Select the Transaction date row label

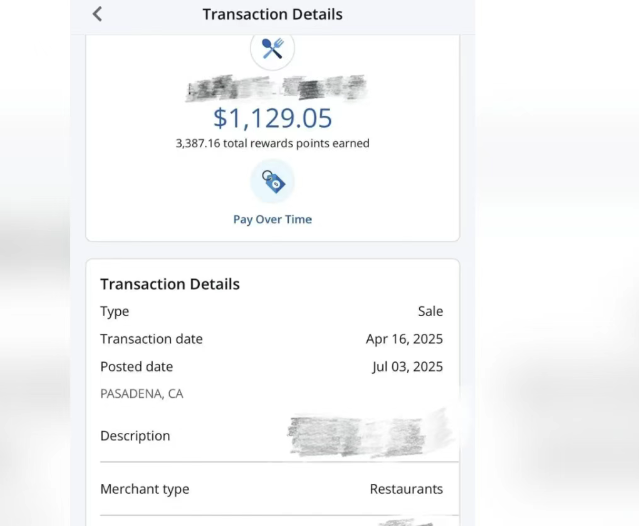coord(151,339)
